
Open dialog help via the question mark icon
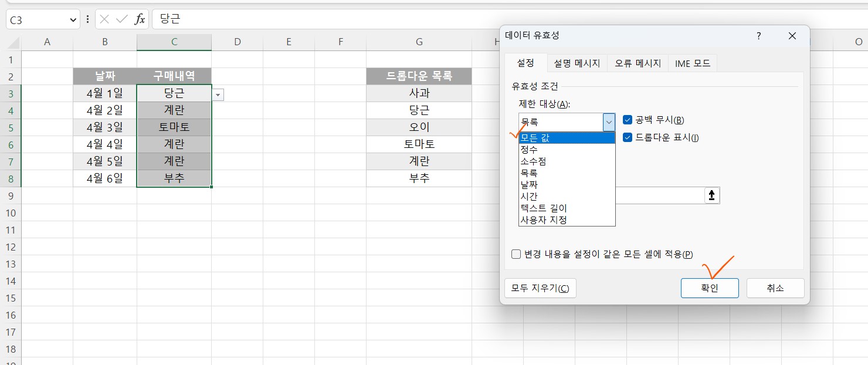coord(758,36)
